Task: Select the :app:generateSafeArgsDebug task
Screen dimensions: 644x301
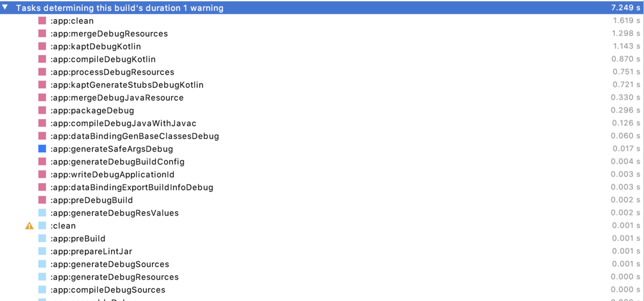Action: (322, 149)
